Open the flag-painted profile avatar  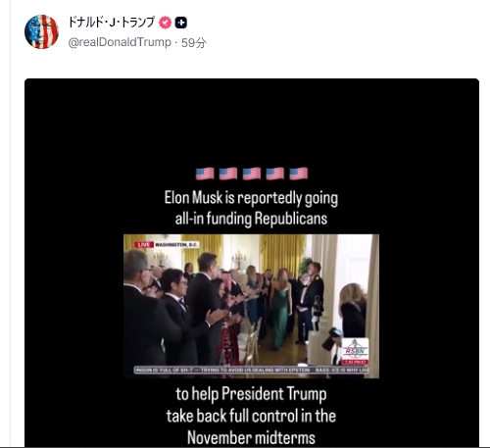(41, 31)
